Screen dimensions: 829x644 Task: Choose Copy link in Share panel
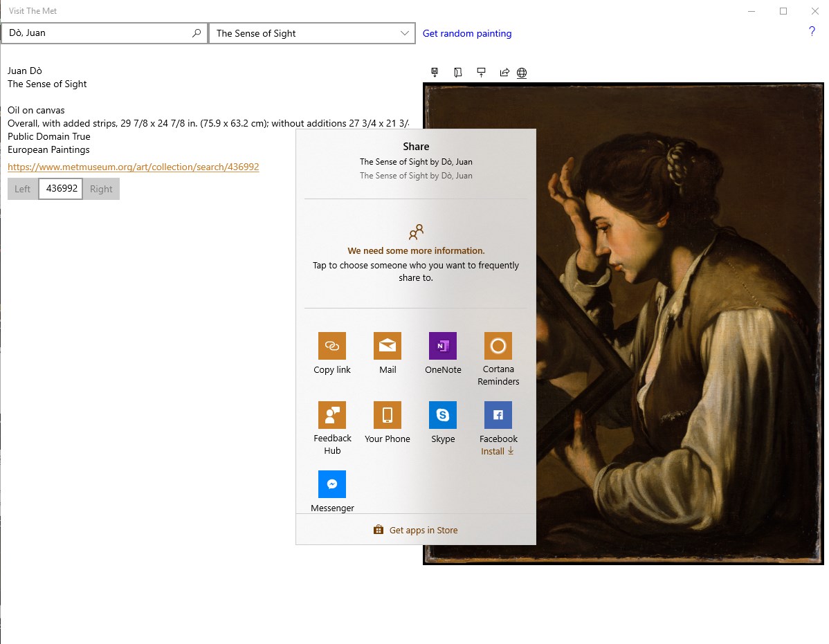[x=332, y=353]
